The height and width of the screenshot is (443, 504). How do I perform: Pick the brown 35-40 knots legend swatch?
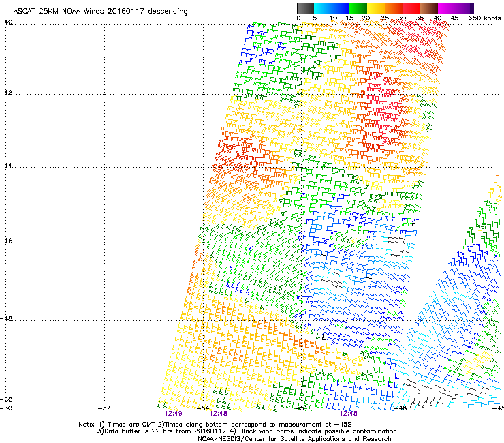[429, 8]
